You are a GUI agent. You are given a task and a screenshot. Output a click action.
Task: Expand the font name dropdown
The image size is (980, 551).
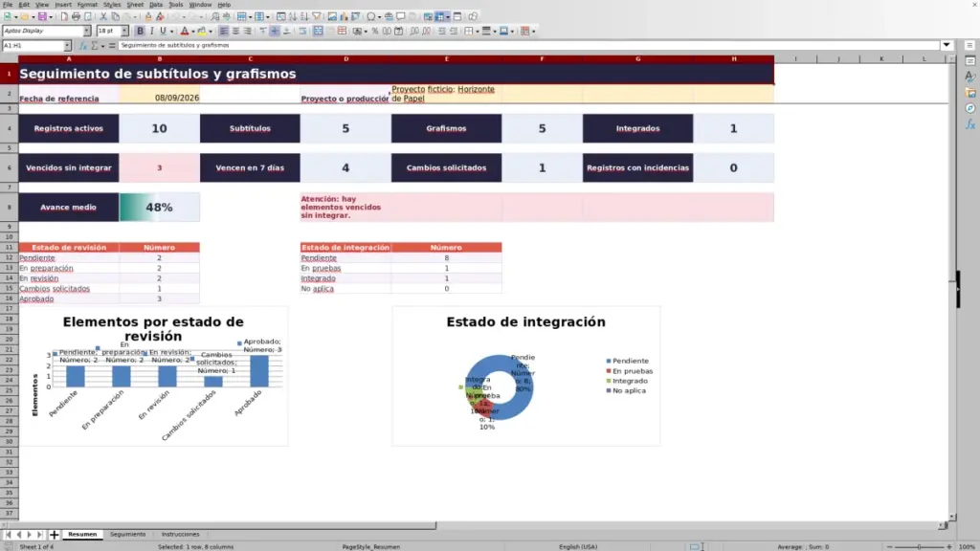point(87,32)
